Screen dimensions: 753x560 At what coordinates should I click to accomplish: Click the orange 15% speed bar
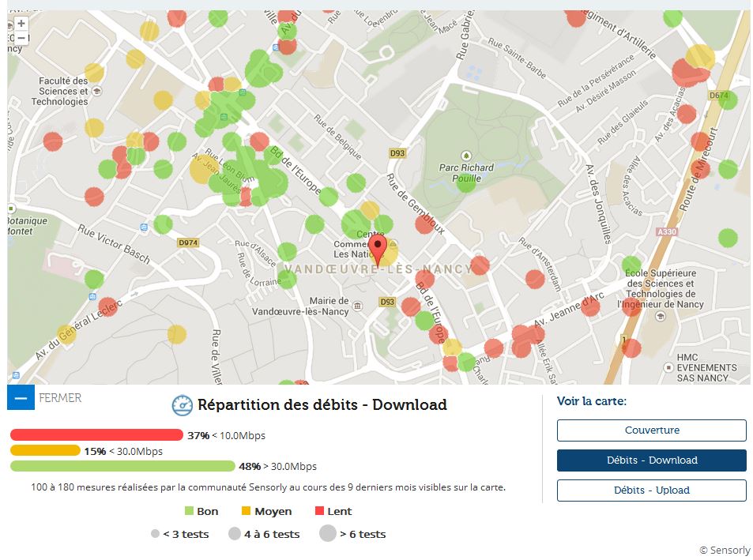45,451
